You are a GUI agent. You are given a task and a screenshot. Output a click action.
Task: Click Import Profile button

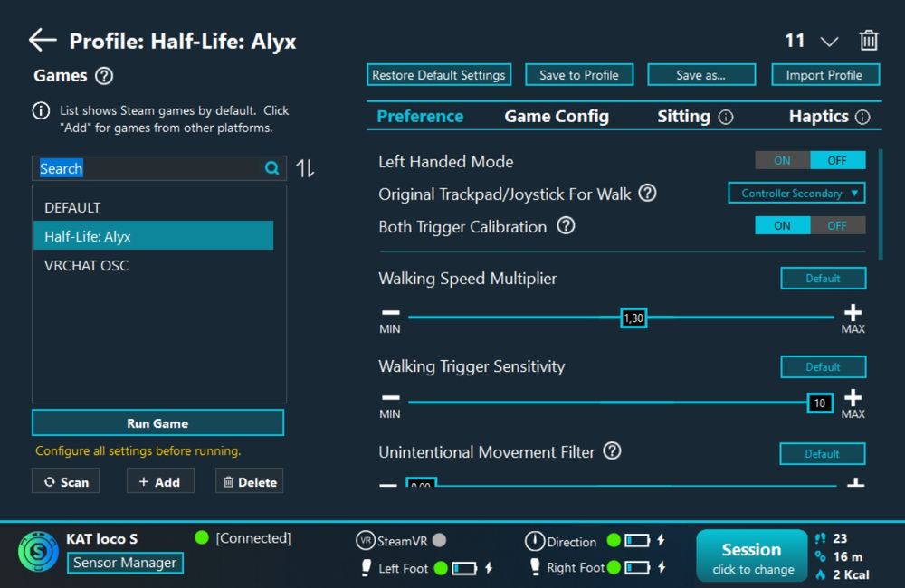[825, 75]
